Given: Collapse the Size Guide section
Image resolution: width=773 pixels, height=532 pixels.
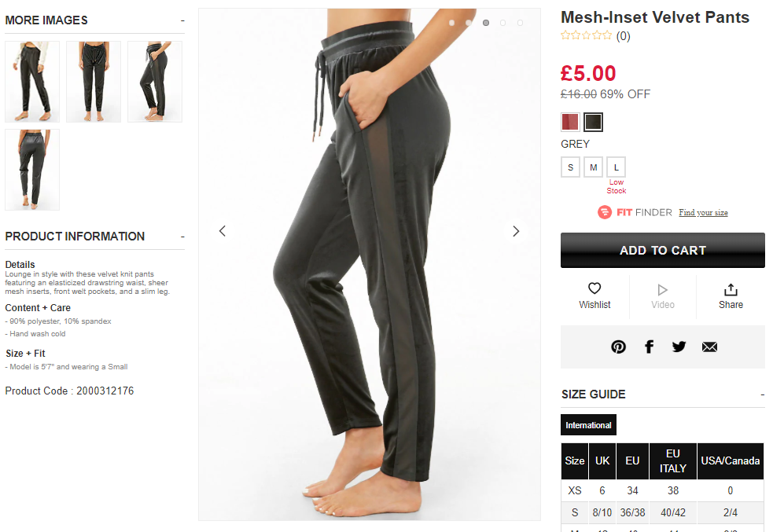Looking at the screenshot, I should (762, 394).
